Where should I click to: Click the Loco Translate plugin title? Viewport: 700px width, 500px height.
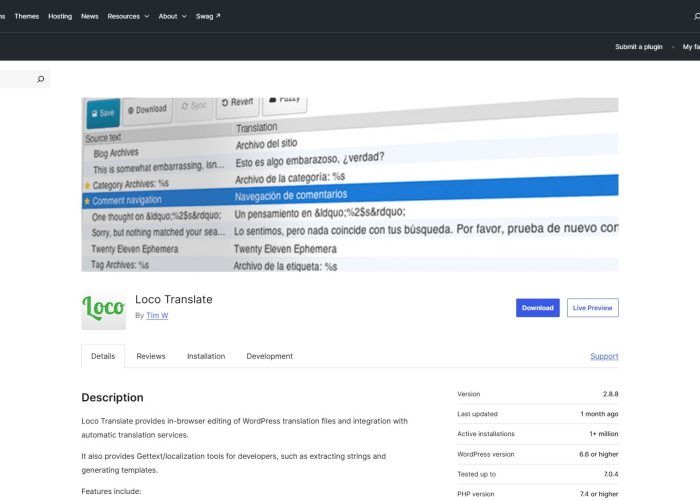tap(174, 299)
